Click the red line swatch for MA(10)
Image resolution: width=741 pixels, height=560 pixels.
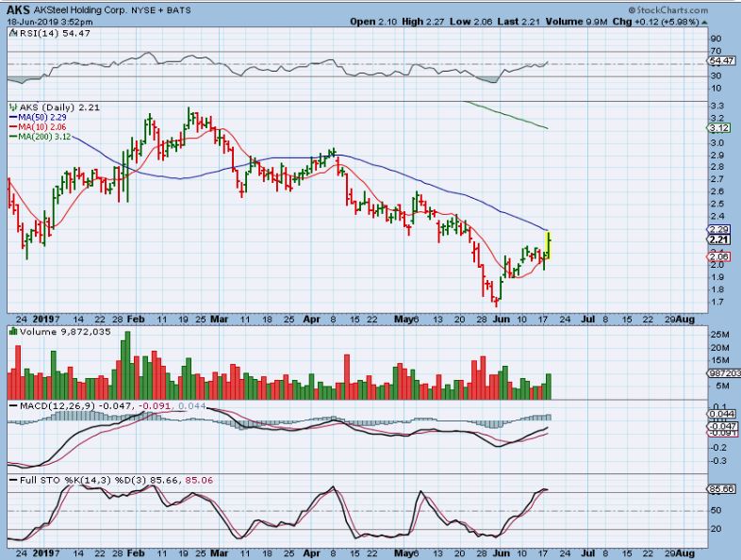[13, 126]
